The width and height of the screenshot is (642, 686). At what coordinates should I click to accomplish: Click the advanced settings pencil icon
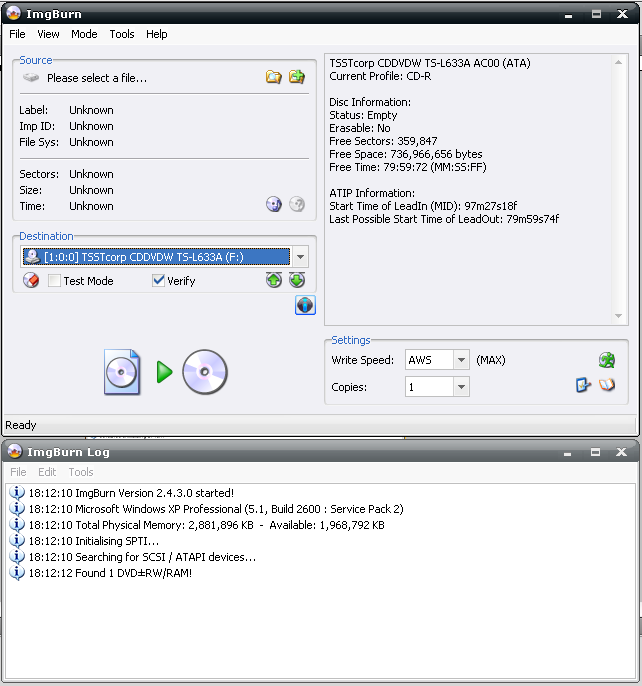tap(583, 385)
